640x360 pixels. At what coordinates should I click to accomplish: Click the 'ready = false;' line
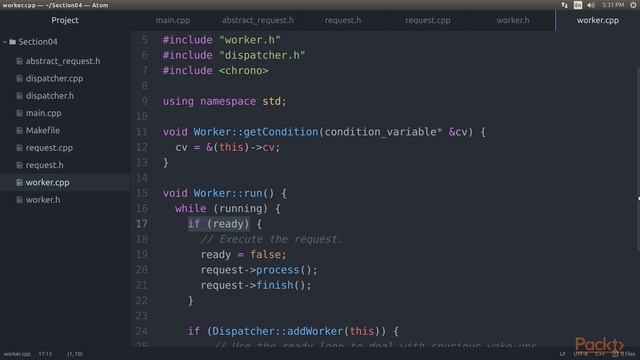(x=244, y=255)
